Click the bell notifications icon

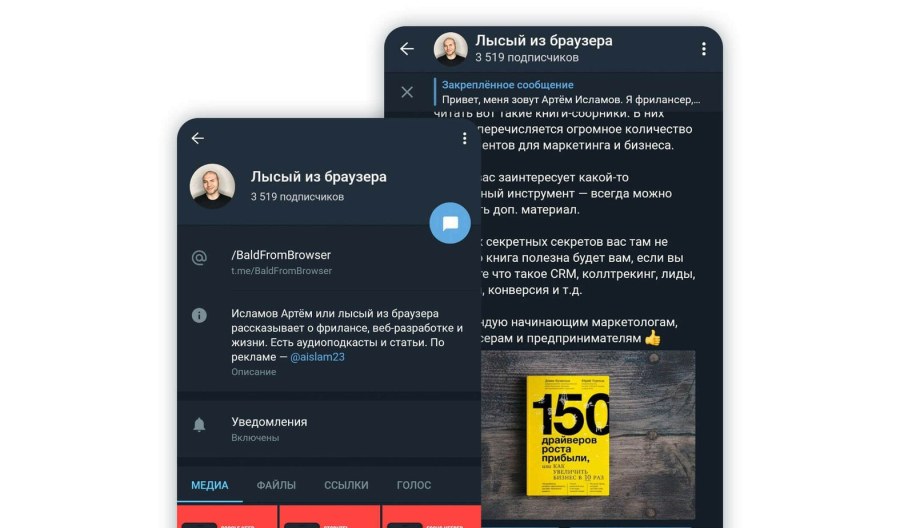(199, 424)
